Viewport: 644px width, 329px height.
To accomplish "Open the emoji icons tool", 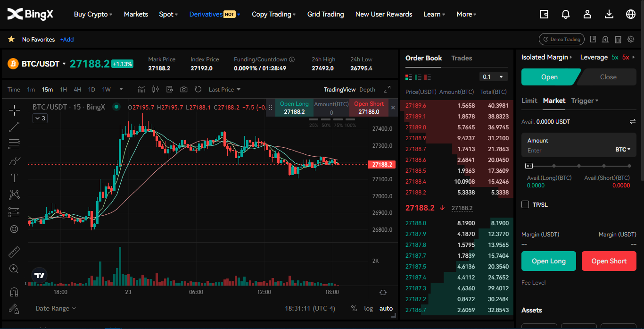I will (14, 229).
